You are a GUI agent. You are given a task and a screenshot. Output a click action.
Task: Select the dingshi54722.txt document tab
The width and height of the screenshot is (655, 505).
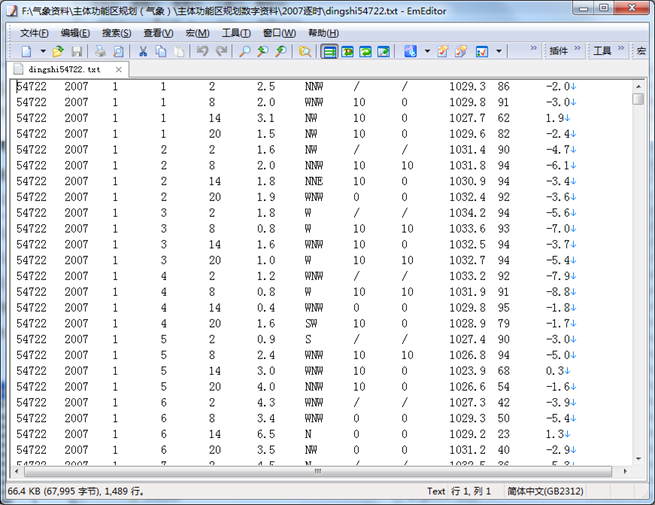tap(64, 70)
